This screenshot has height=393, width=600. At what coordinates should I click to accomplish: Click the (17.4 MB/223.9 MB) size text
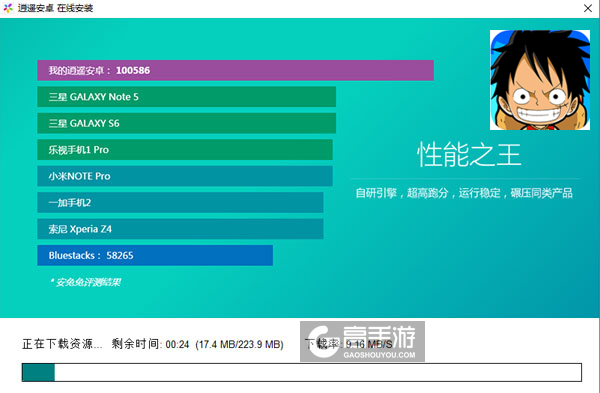(240, 344)
